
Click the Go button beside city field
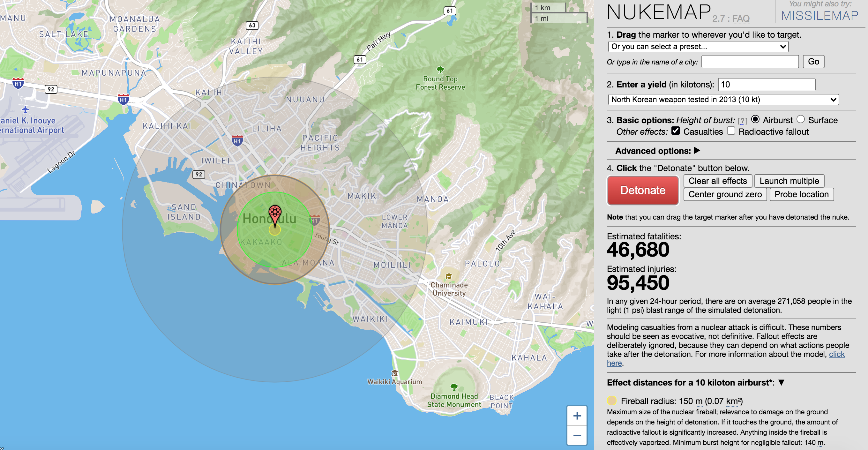pos(813,62)
